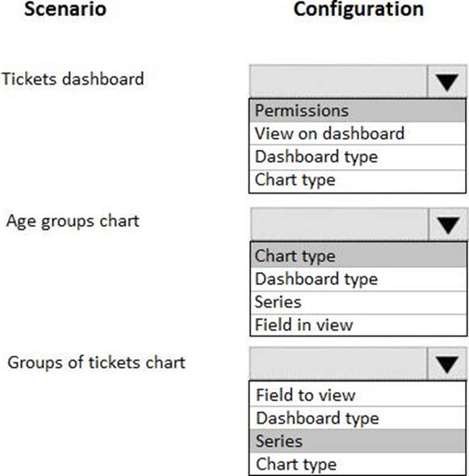Screen dimensions: 469x476
Task: Select Dashboard type under Tickets dashboard
Action: pyautogui.click(x=358, y=157)
